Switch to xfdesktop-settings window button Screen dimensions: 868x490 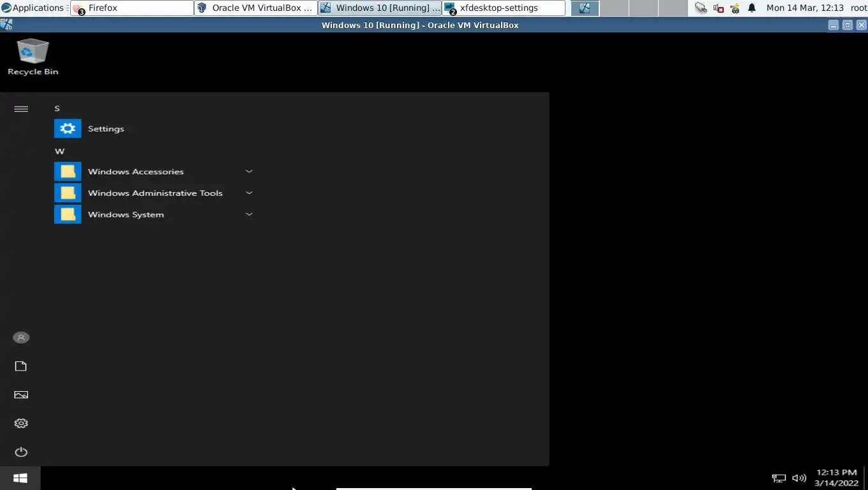504,8
